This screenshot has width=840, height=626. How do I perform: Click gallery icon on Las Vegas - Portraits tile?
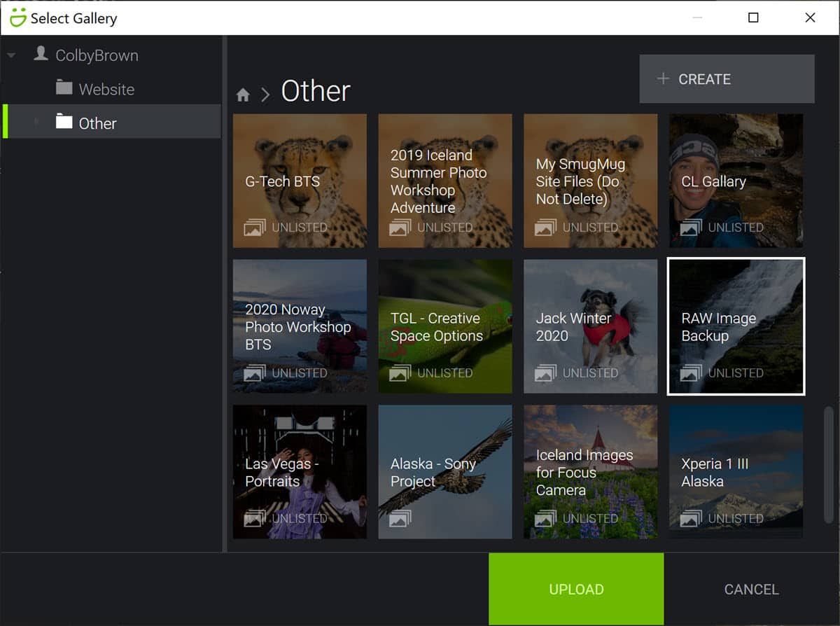255,519
